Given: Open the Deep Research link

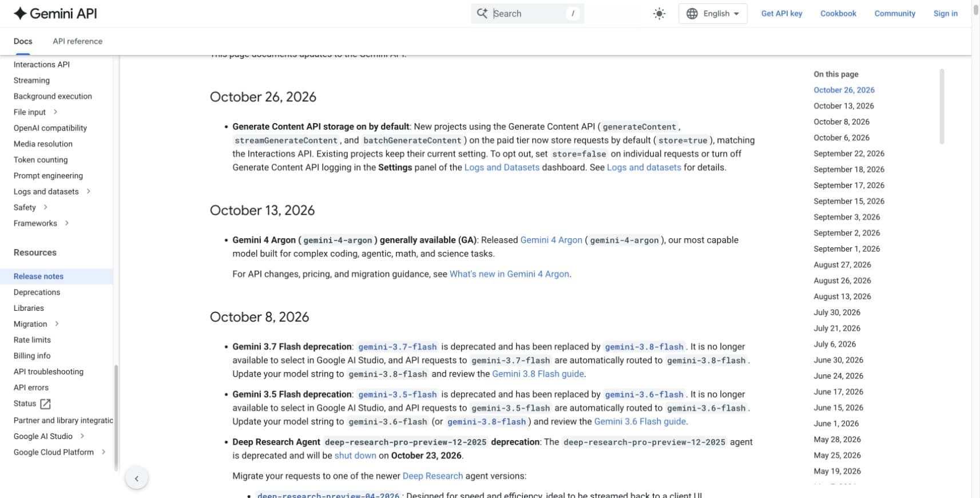Looking at the screenshot, I should click(433, 476).
